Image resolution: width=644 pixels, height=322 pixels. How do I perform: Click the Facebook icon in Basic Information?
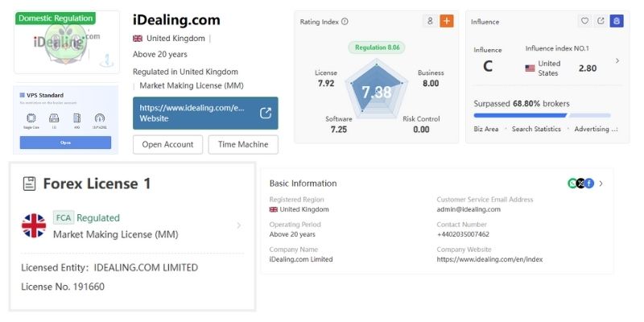tap(589, 184)
